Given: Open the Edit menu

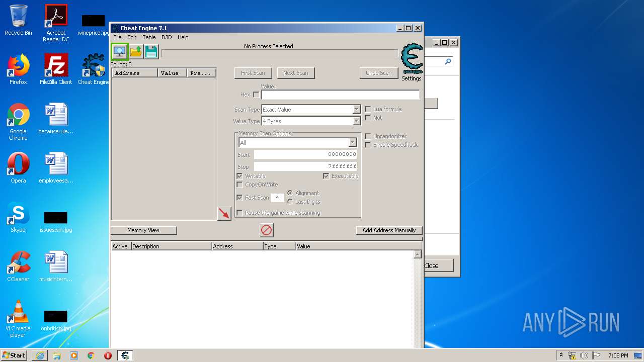Looking at the screenshot, I should coord(132,37).
